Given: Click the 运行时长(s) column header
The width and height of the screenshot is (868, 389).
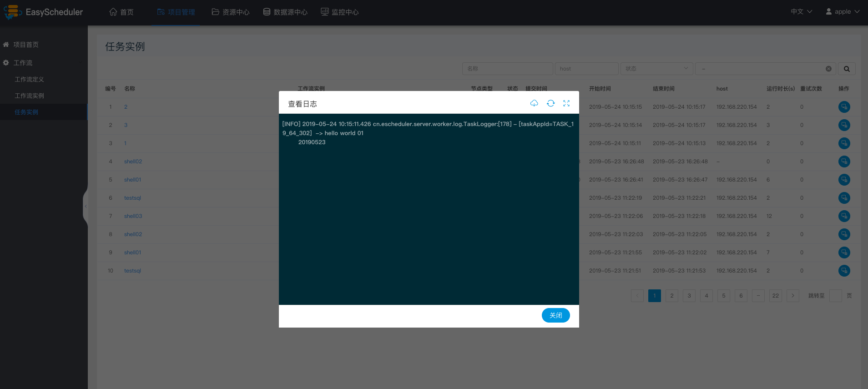Looking at the screenshot, I should pyautogui.click(x=781, y=89).
